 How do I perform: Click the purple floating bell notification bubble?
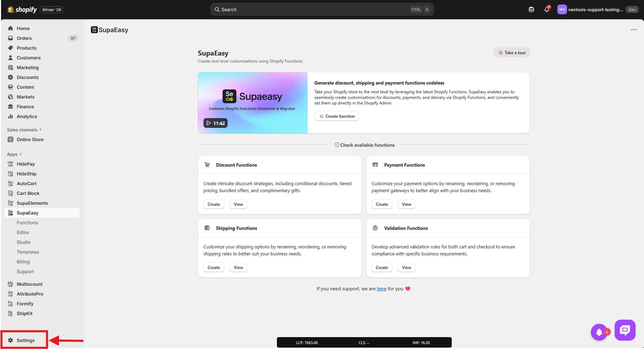[x=599, y=332]
